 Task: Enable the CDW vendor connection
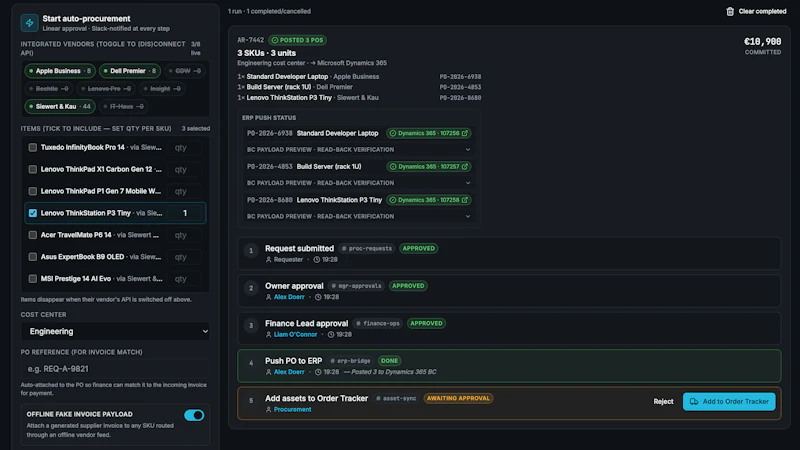(x=184, y=71)
